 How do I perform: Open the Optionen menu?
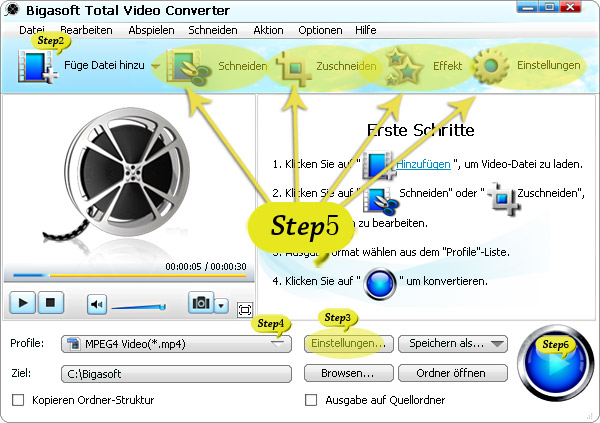(x=320, y=30)
